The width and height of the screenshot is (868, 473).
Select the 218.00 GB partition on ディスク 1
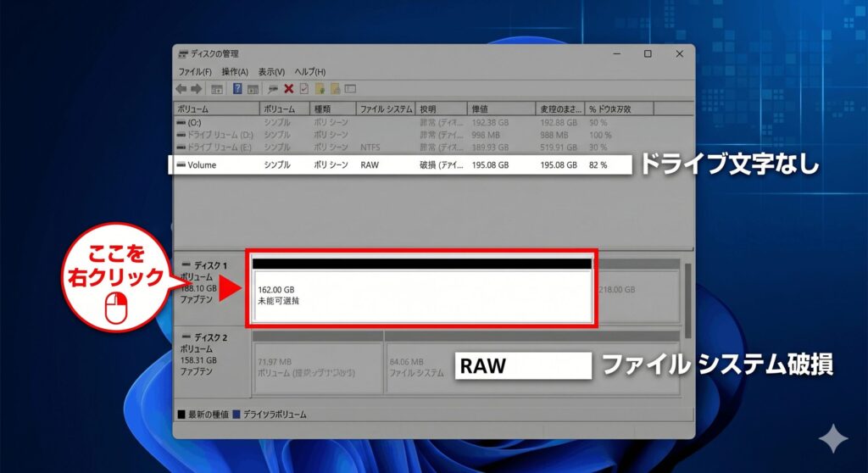click(x=637, y=292)
